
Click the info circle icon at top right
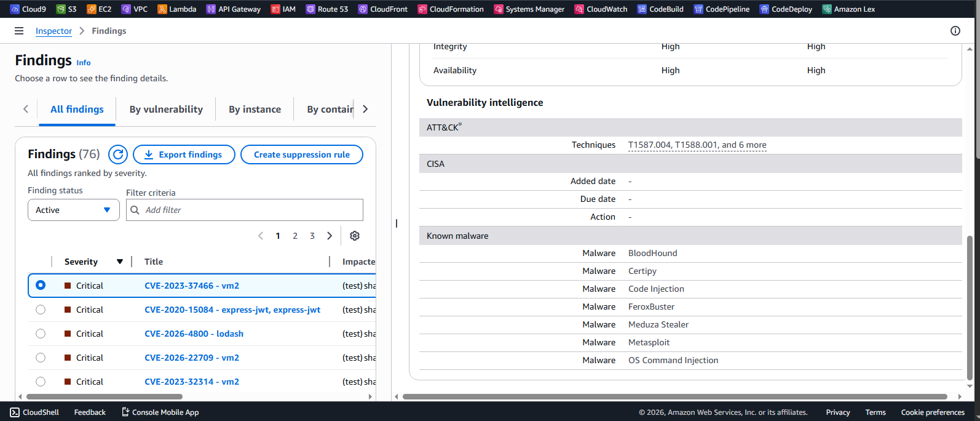pyautogui.click(x=955, y=31)
